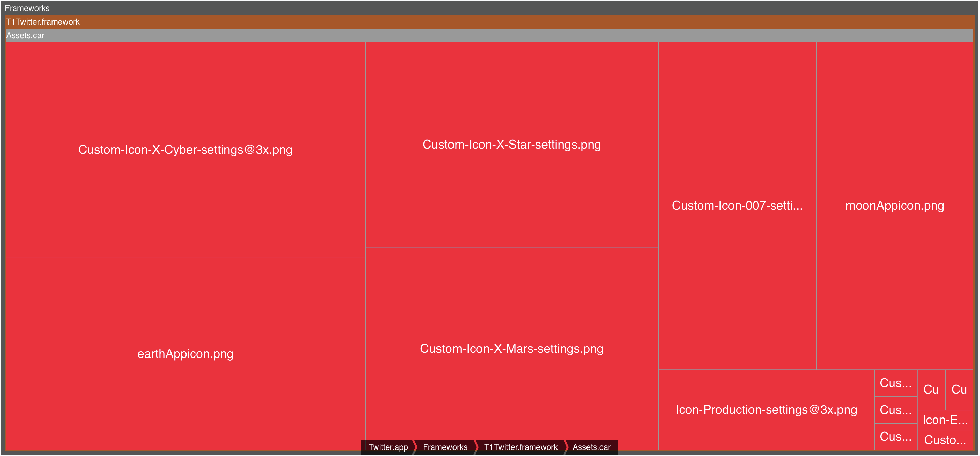This screenshot has height=456, width=980.
Task: Select the Custom-Icon-X-Cyber-settings@3x.png block
Action: (185, 150)
